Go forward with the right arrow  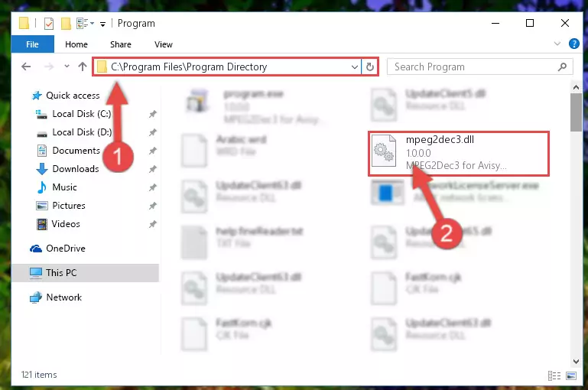49,67
